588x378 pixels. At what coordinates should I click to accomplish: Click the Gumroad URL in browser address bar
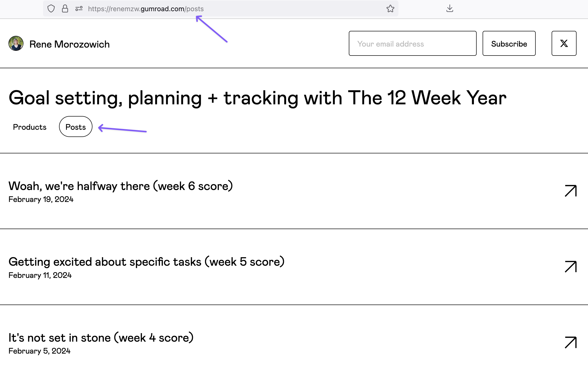pyautogui.click(x=145, y=8)
